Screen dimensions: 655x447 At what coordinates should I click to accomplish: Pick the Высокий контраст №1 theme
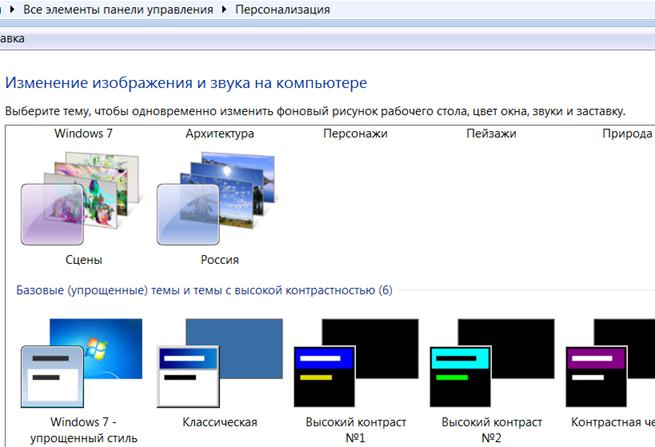point(356,363)
